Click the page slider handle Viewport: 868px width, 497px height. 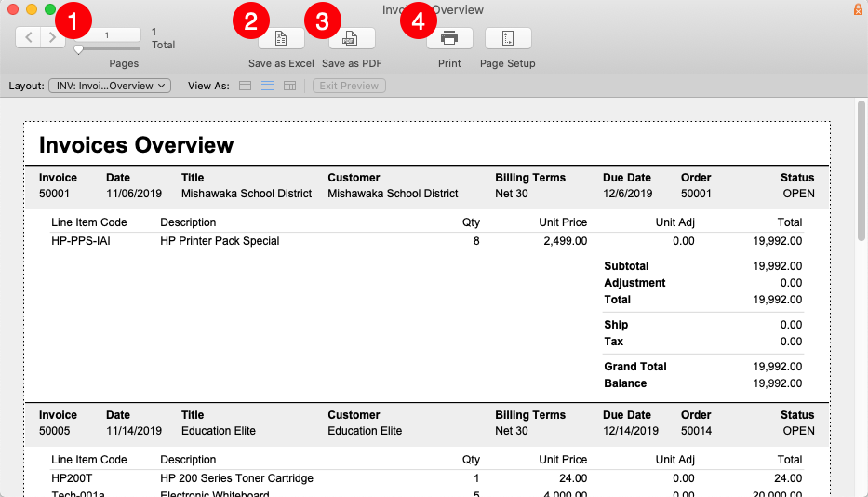click(x=79, y=49)
